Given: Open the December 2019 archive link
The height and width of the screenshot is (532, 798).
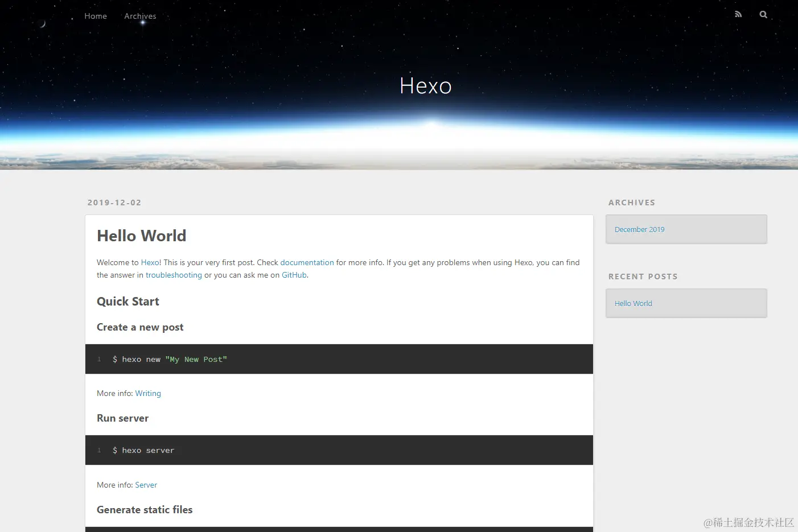Looking at the screenshot, I should tap(639, 229).
